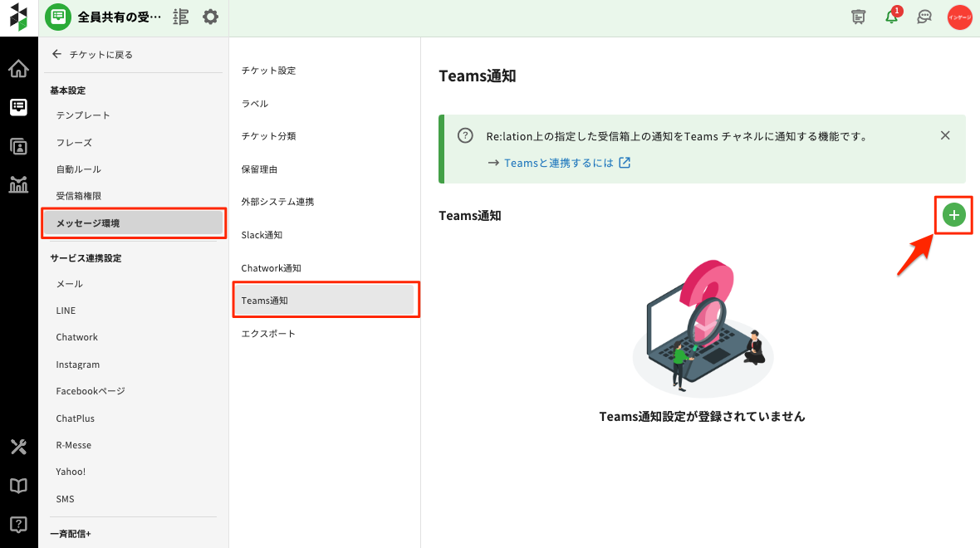The height and width of the screenshot is (548, 980).
Task: Go to Home in the sidebar
Action: pos(19,68)
